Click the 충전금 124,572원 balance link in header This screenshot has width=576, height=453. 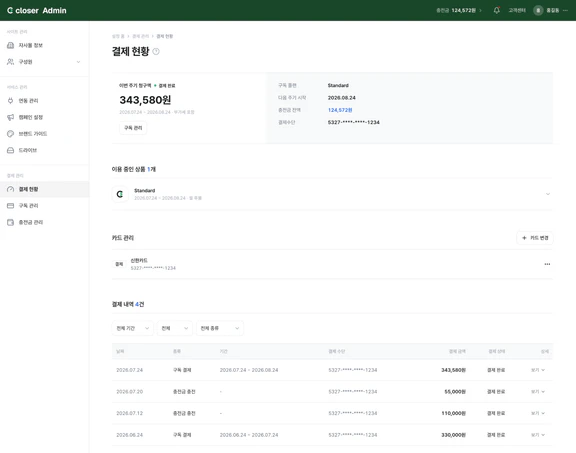click(459, 10)
